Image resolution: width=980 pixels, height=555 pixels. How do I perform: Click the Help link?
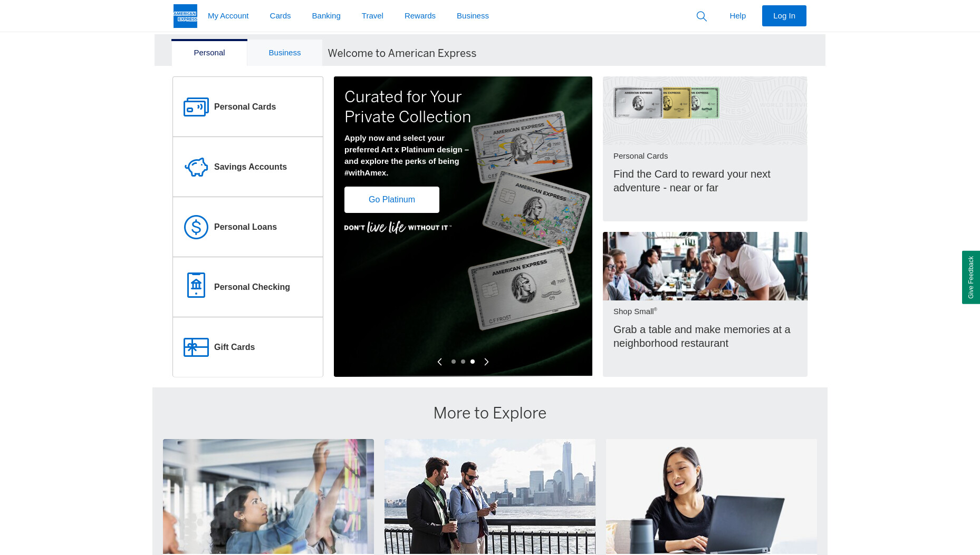pyautogui.click(x=737, y=16)
